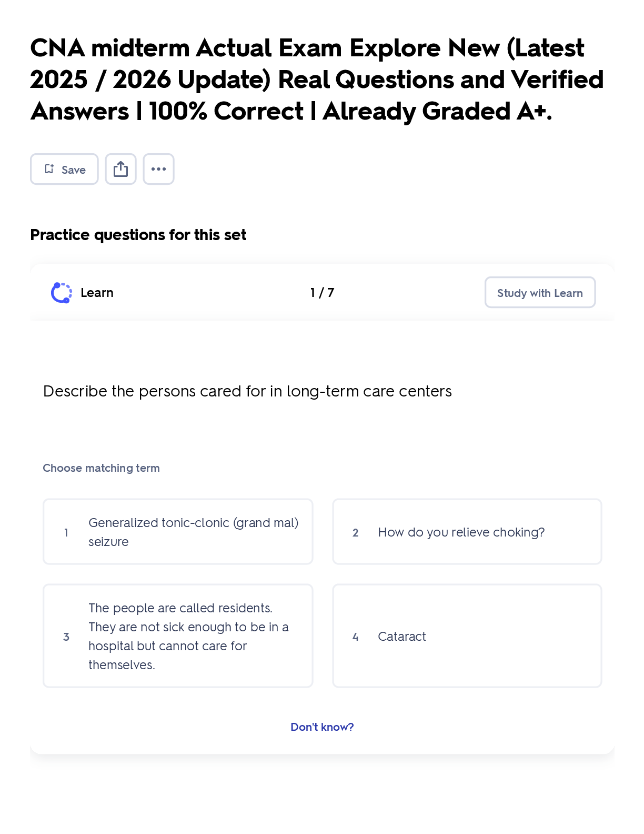Click the question text about long-term care centers
The width and height of the screenshot is (644, 834).
247,391
